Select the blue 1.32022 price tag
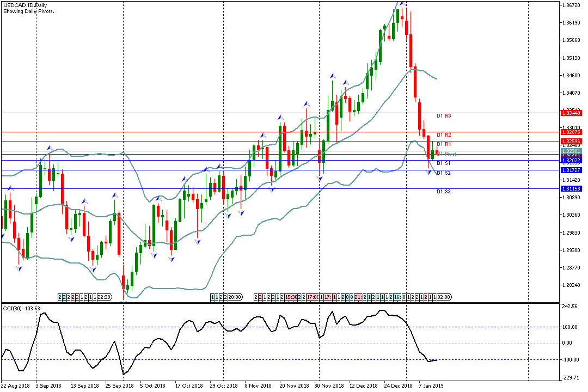The width and height of the screenshot is (588, 392). tap(571, 161)
